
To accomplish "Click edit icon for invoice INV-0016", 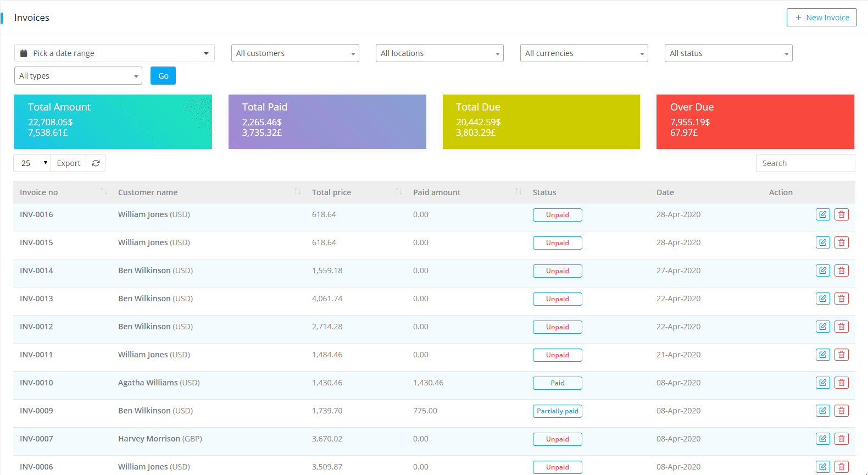I will click(822, 214).
